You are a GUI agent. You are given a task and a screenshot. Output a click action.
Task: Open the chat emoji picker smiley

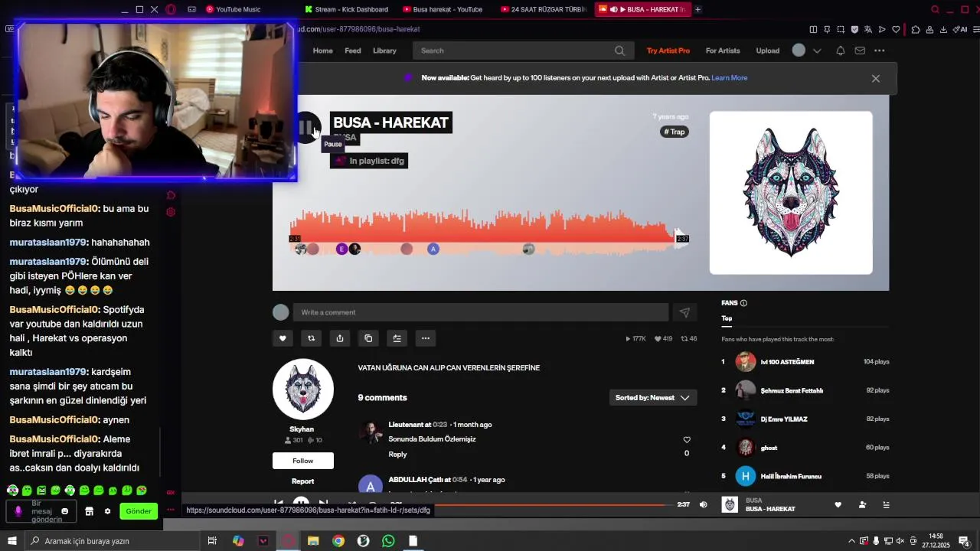65,511
